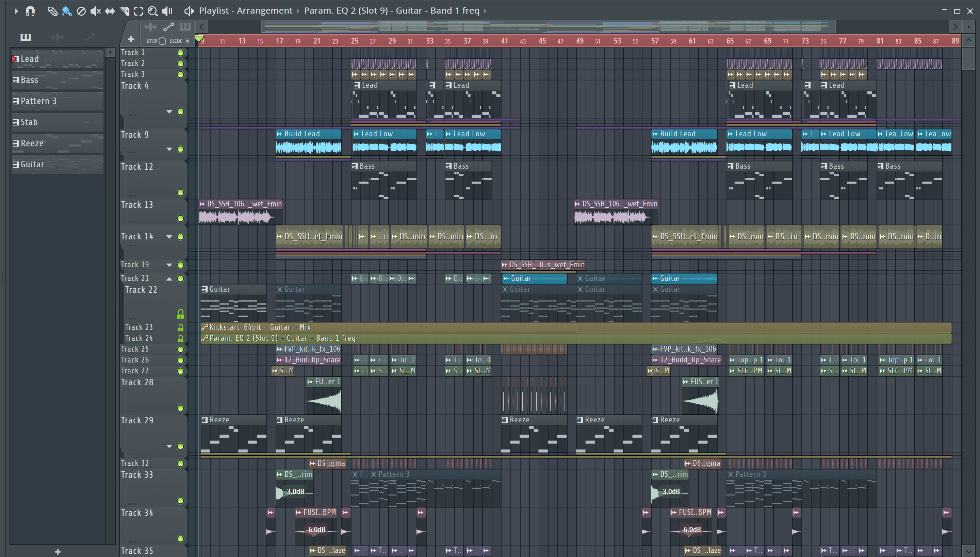Click the -6.0dB knob on first FUSI..BPM clip
980x557 pixels.
pos(316,530)
